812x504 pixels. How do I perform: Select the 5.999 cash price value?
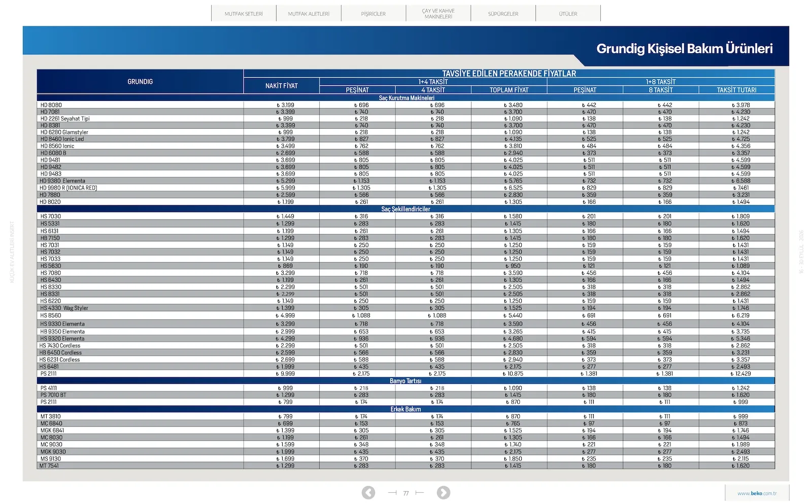(285, 188)
